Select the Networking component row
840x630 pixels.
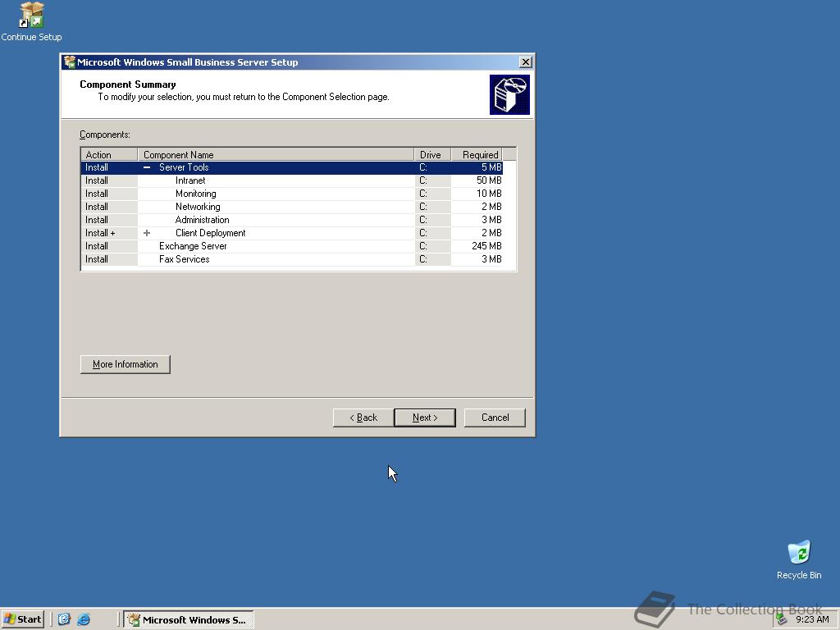(x=292, y=207)
